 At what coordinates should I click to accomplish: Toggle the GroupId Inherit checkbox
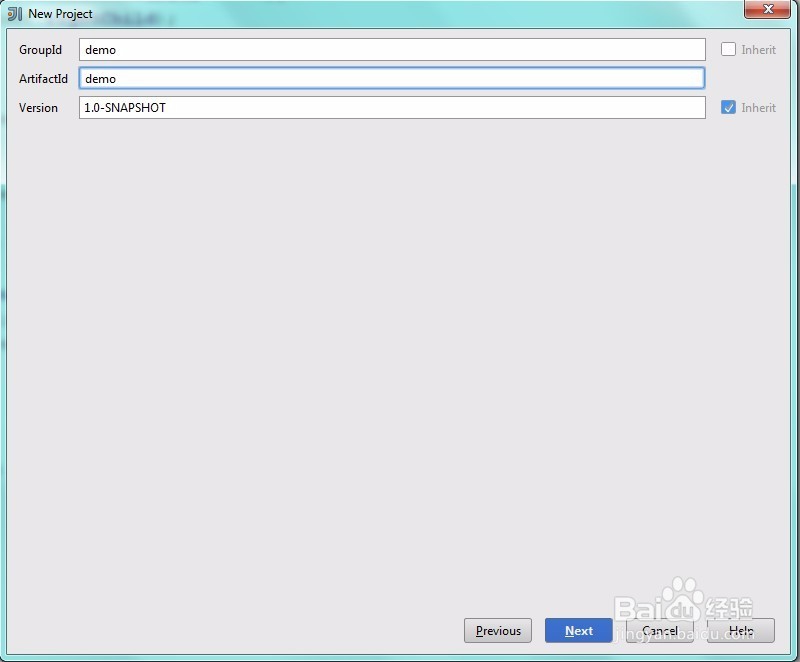[728, 49]
